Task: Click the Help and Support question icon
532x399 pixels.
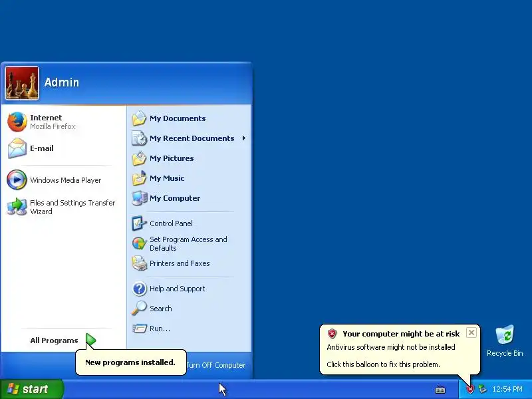Action: tap(139, 289)
